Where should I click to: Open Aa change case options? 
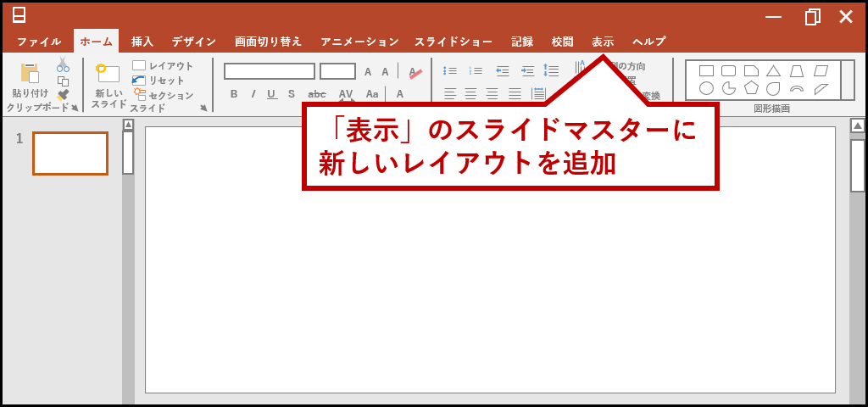tap(372, 94)
